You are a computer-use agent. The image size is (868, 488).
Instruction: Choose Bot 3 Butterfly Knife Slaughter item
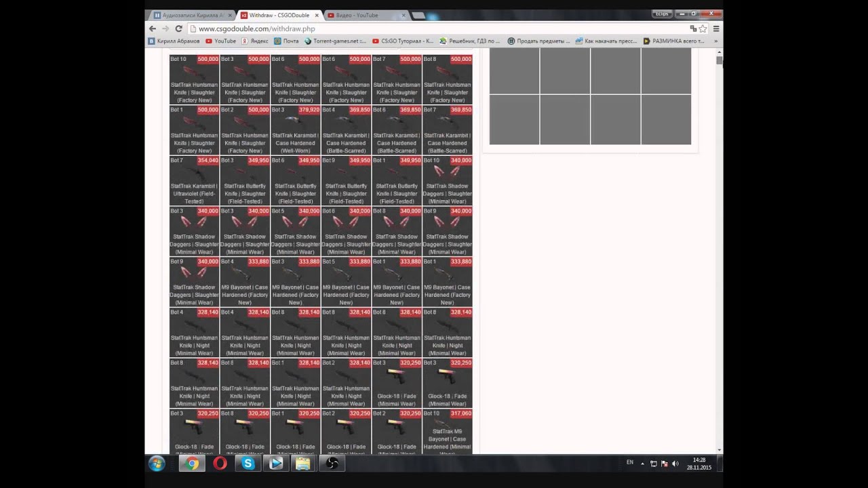(x=245, y=181)
